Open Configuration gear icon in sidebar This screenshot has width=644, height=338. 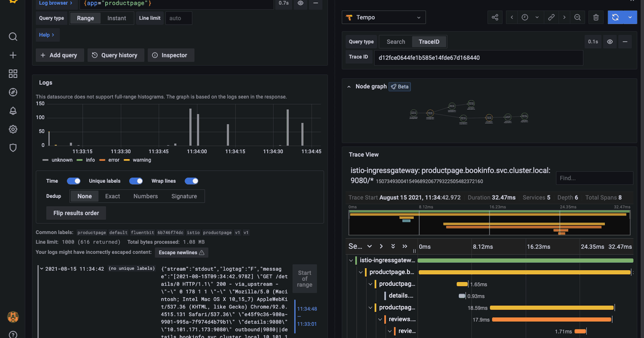pos(13,129)
